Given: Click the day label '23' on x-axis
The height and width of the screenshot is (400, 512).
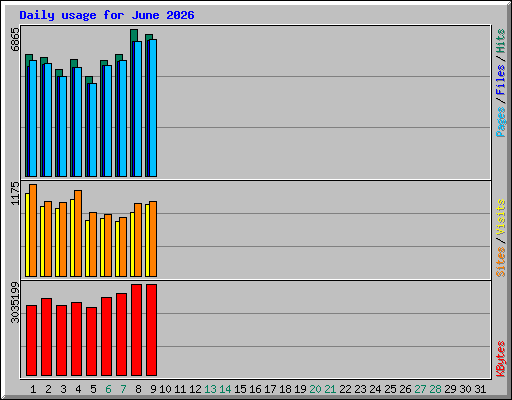Looking at the screenshot, I should 360,389.
